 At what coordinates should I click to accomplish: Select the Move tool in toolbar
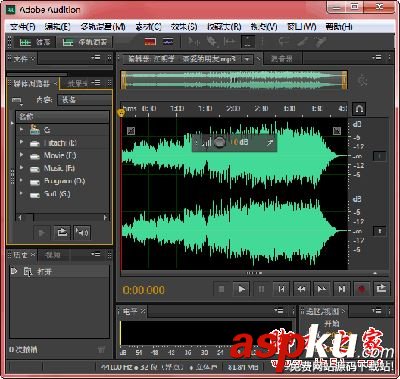click(193, 42)
